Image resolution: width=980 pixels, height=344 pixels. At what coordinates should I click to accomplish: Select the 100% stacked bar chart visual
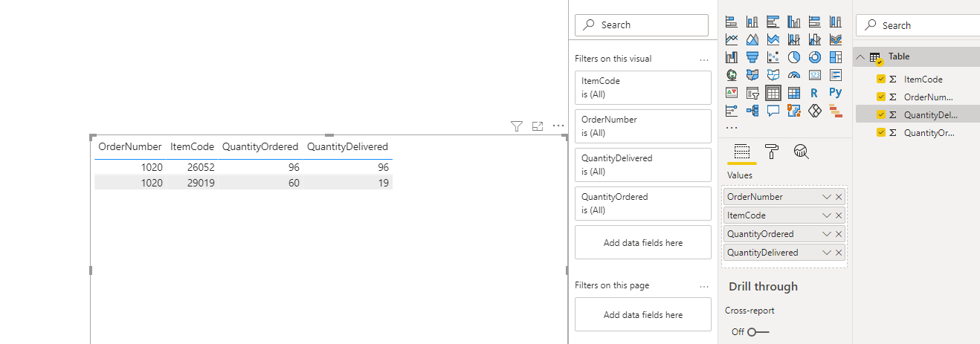point(815,22)
